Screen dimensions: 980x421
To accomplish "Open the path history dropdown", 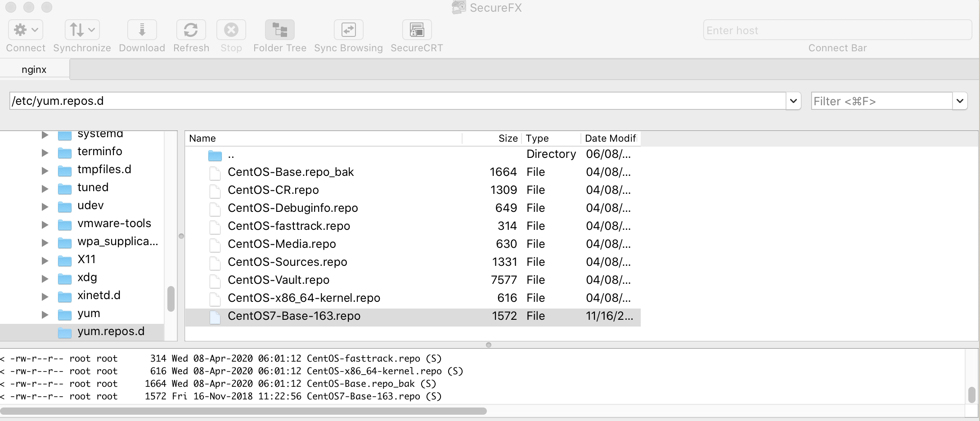I will pyautogui.click(x=793, y=101).
